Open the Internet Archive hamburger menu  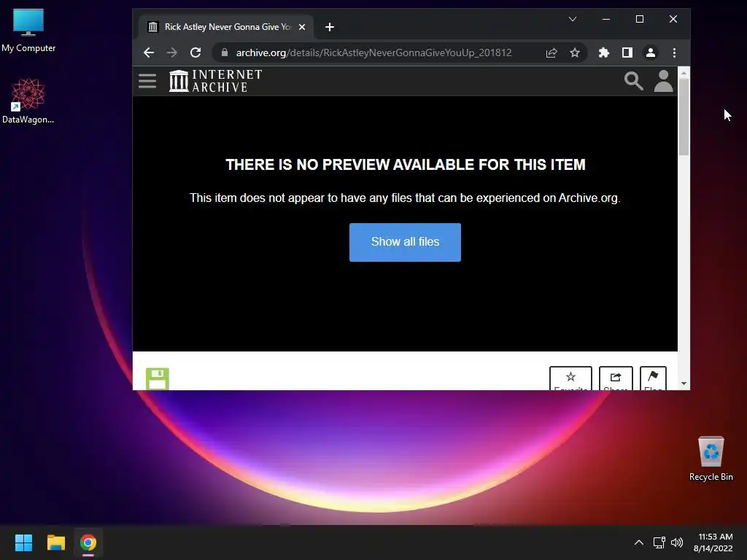(147, 81)
